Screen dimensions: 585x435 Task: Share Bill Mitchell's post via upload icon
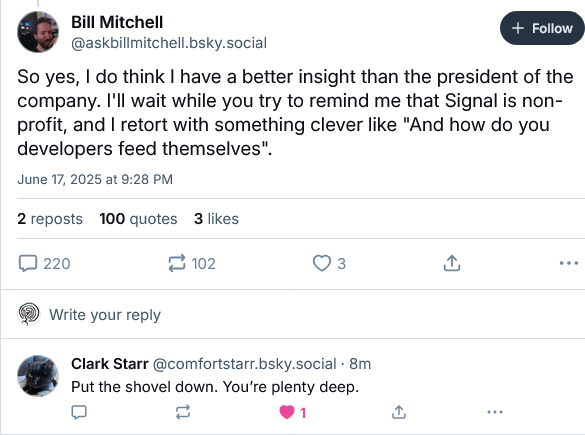(x=452, y=263)
